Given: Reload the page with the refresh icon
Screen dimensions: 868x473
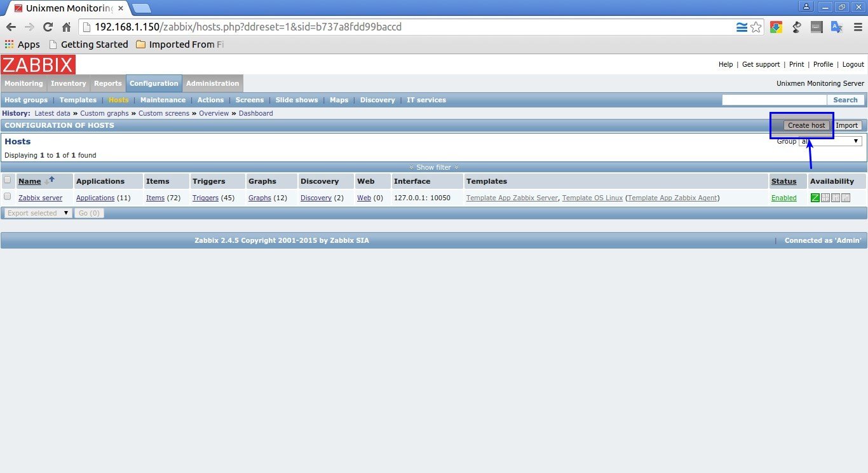Looking at the screenshot, I should (48, 27).
